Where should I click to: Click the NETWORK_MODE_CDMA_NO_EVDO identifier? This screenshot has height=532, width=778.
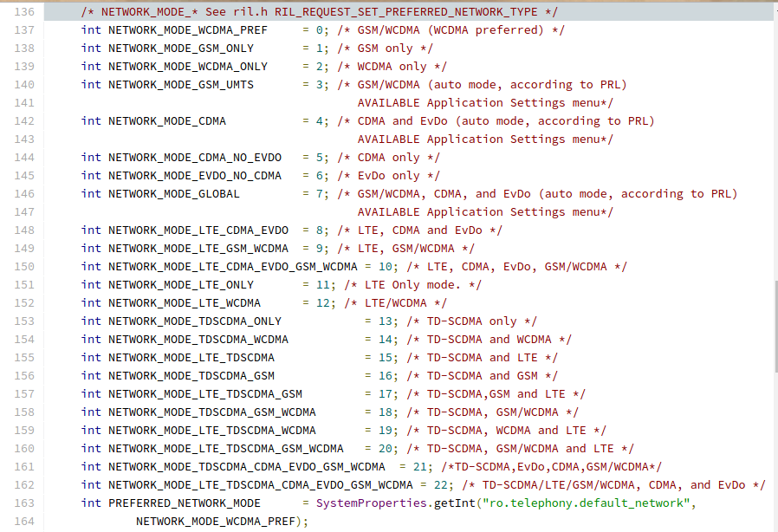[x=194, y=158]
